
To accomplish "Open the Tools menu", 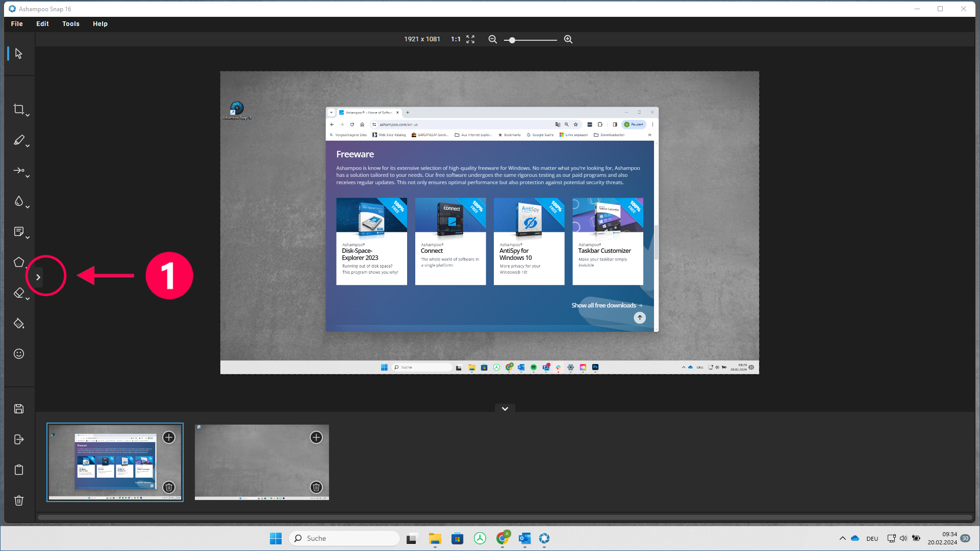I will 71,24.
